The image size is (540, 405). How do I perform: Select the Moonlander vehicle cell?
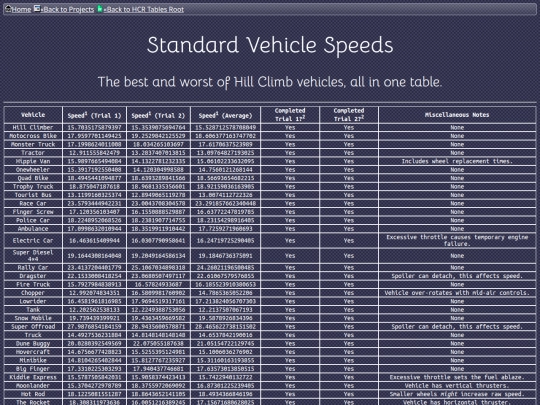click(x=33, y=386)
